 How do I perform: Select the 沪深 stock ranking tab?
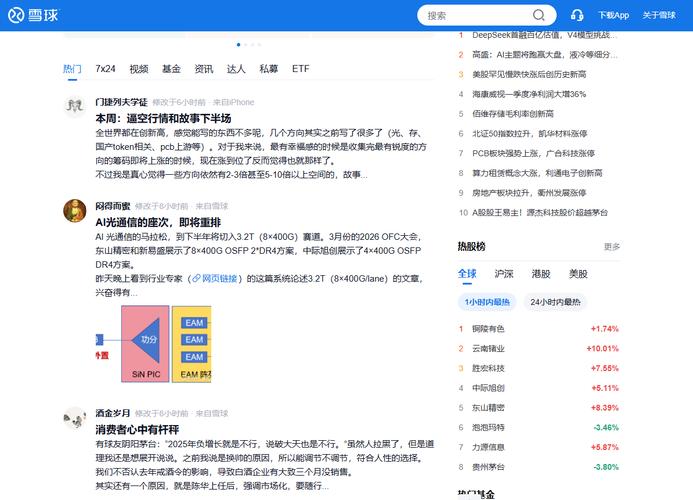pyautogui.click(x=504, y=274)
